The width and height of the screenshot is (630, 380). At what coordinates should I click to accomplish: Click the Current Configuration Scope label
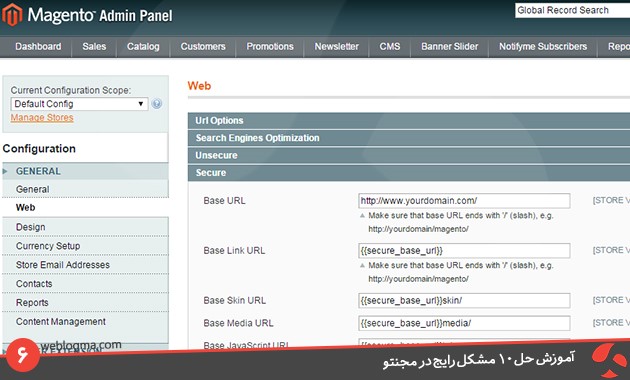[x=71, y=90]
